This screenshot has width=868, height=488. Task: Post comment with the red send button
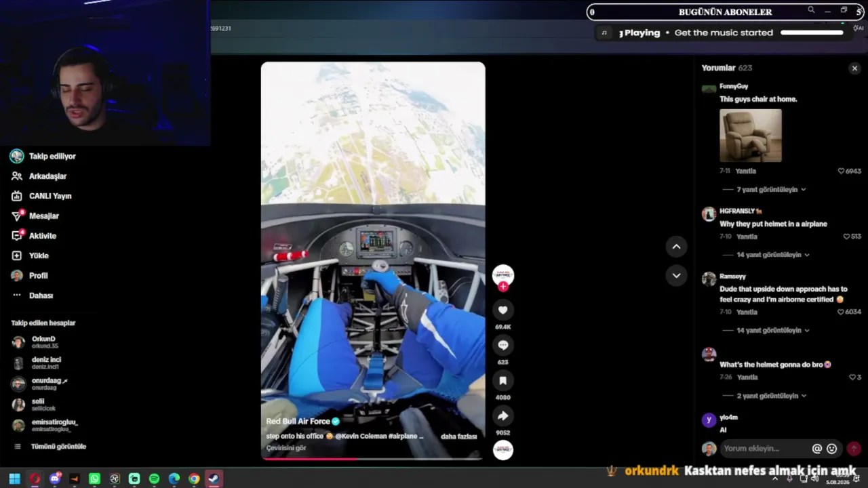tap(854, 449)
